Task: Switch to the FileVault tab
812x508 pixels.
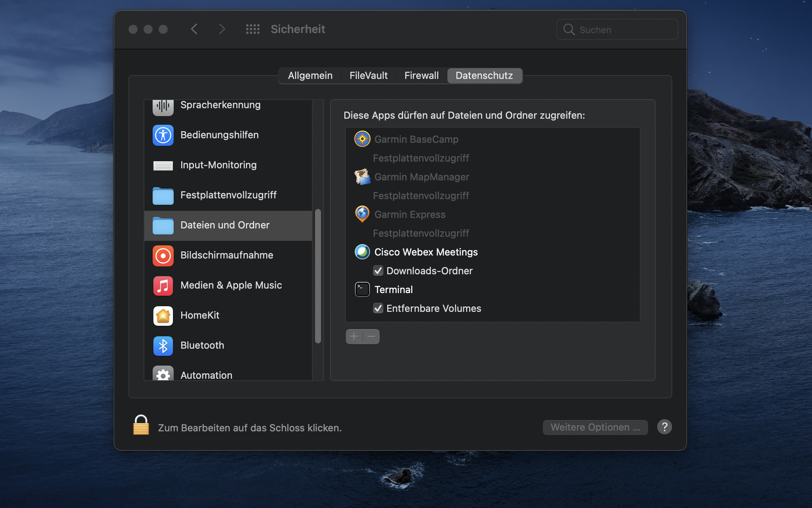Action: tap(368, 76)
